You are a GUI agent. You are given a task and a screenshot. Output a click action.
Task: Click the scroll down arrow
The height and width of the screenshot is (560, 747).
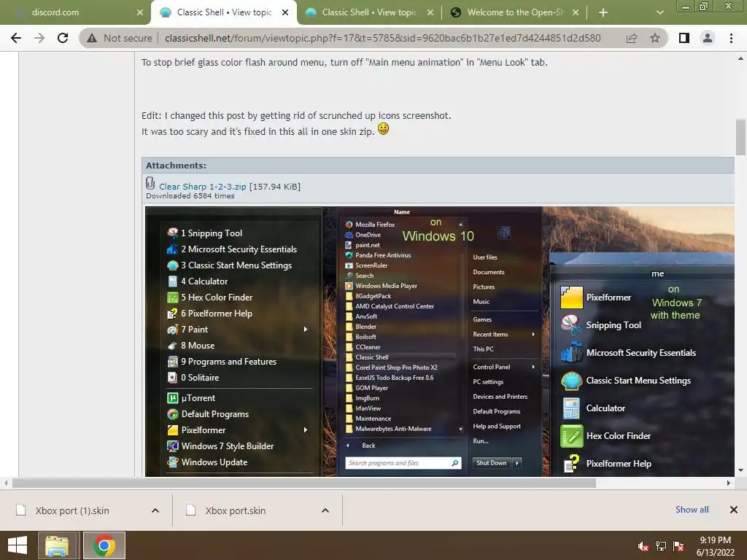tap(740, 470)
